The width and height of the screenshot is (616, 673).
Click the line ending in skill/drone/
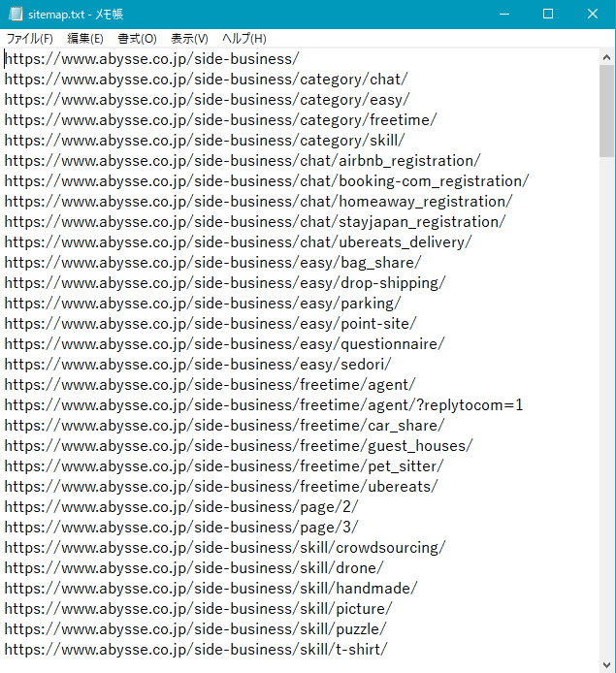point(194,568)
